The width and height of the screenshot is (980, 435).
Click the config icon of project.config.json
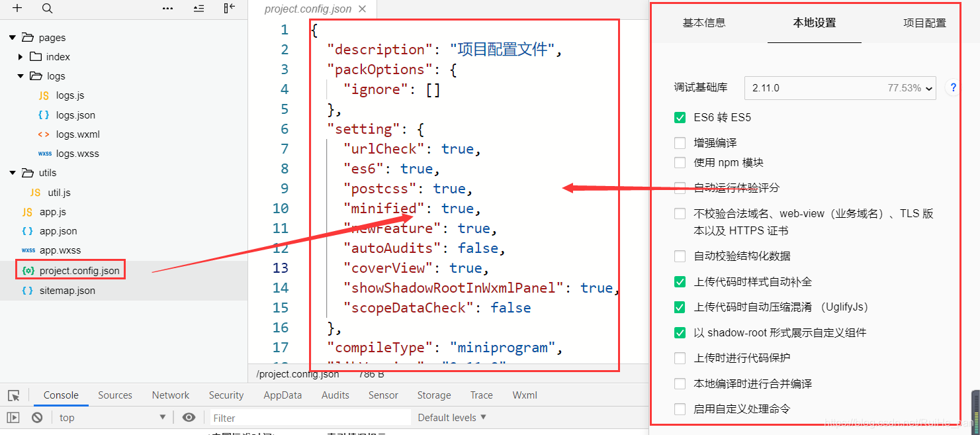[28, 270]
